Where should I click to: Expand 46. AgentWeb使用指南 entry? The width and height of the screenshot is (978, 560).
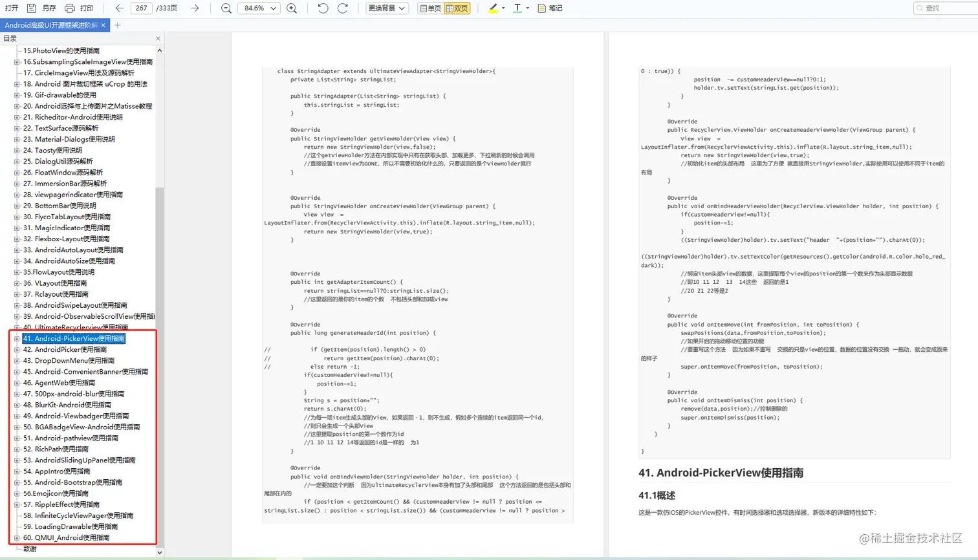click(x=17, y=383)
